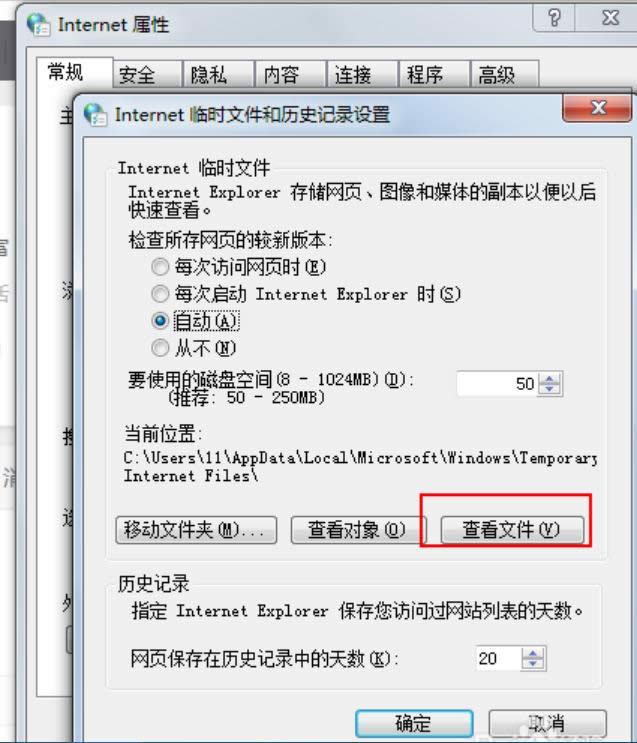This screenshot has width=637, height=743.
Task: Choose the 自动 radio button
Action: 160,321
